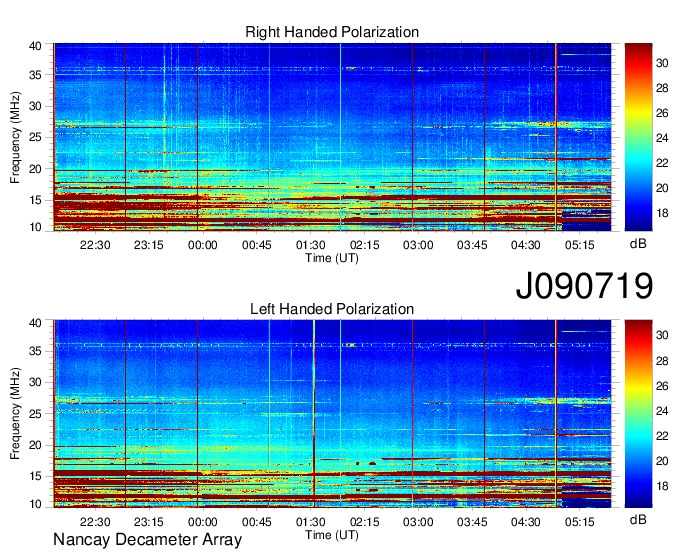This screenshot has height=552, width=680.
Task: Click the 30 MHz tick on bottom plot
Action: tap(35, 382)
